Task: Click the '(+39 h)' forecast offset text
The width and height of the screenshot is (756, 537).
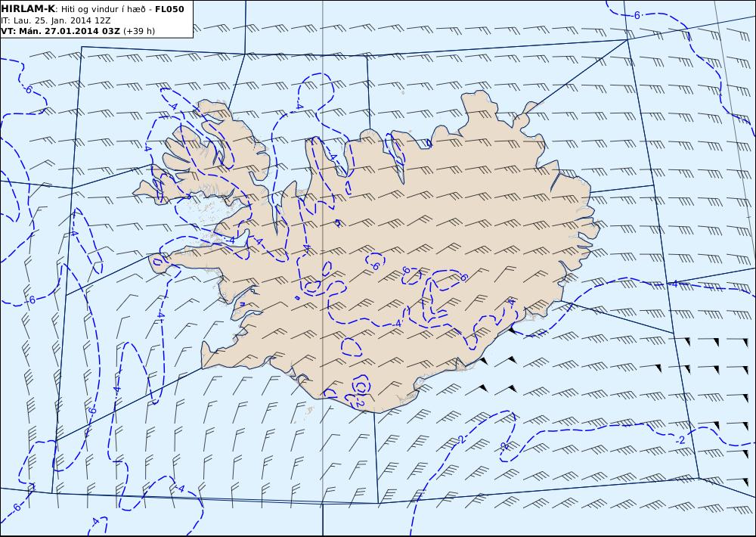Action: click(139, 31)
